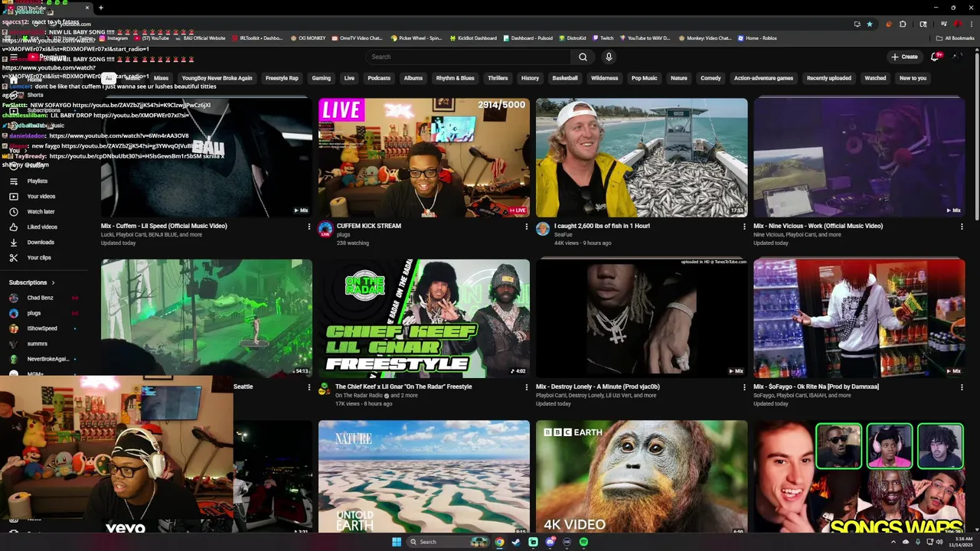Click in the YouTube Search field
The image size is (980, 551).
click(469, 57)
